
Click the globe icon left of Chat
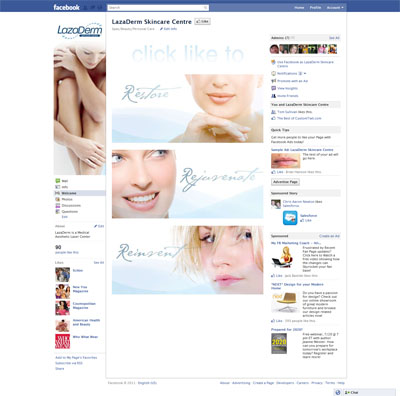337,392
